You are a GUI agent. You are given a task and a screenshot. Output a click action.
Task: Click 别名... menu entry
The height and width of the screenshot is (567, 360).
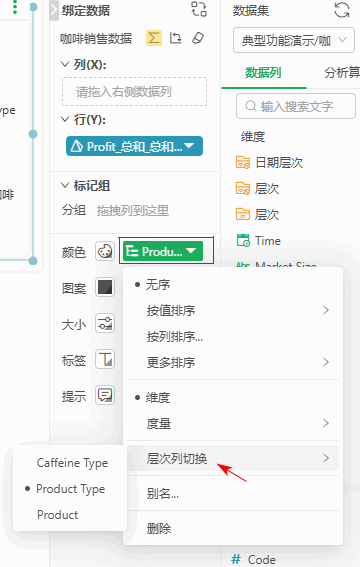click(163, 493)
